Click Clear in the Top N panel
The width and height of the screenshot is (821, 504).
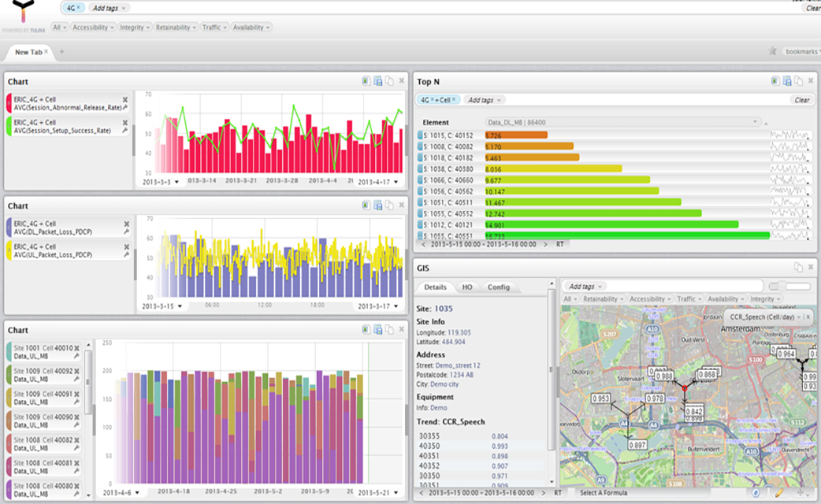coord(801,100)
